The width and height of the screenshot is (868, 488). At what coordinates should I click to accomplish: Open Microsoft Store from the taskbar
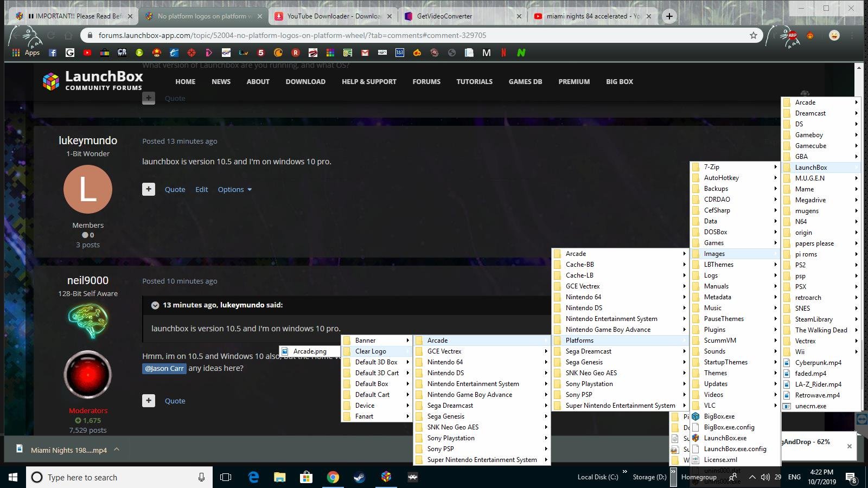[307, 477]
